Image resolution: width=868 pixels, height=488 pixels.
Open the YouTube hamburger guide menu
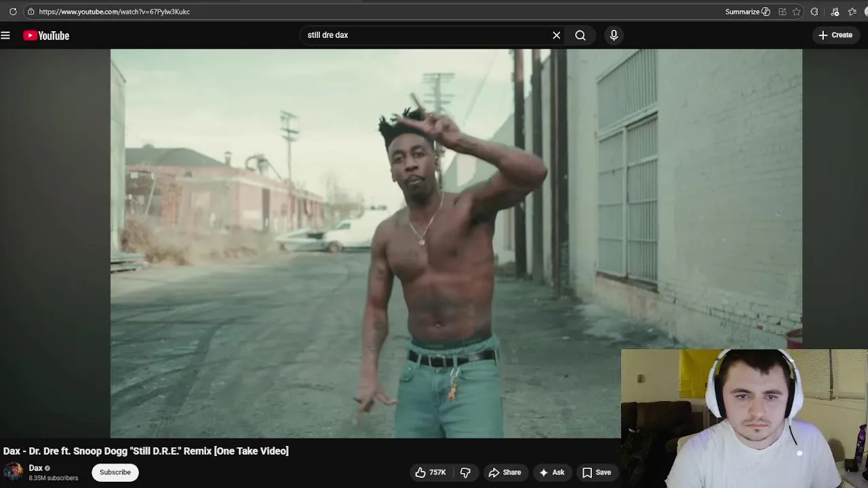point(5,35)
